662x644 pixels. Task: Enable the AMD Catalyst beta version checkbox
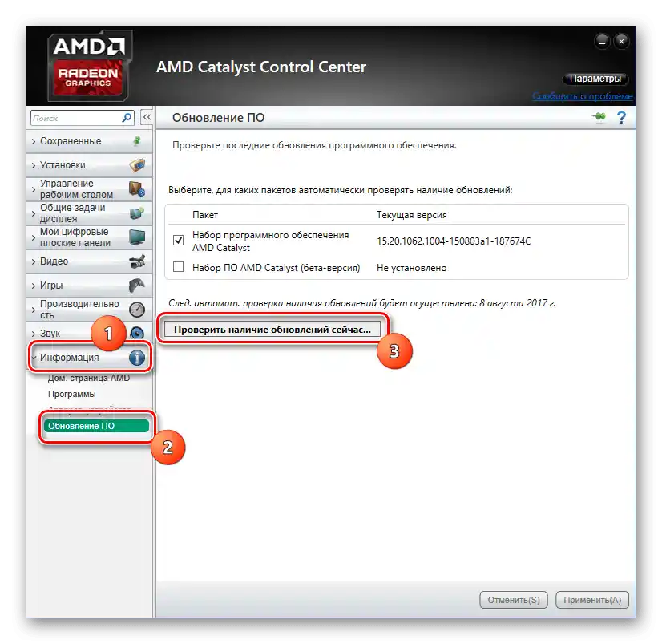[x=178, y=267]
